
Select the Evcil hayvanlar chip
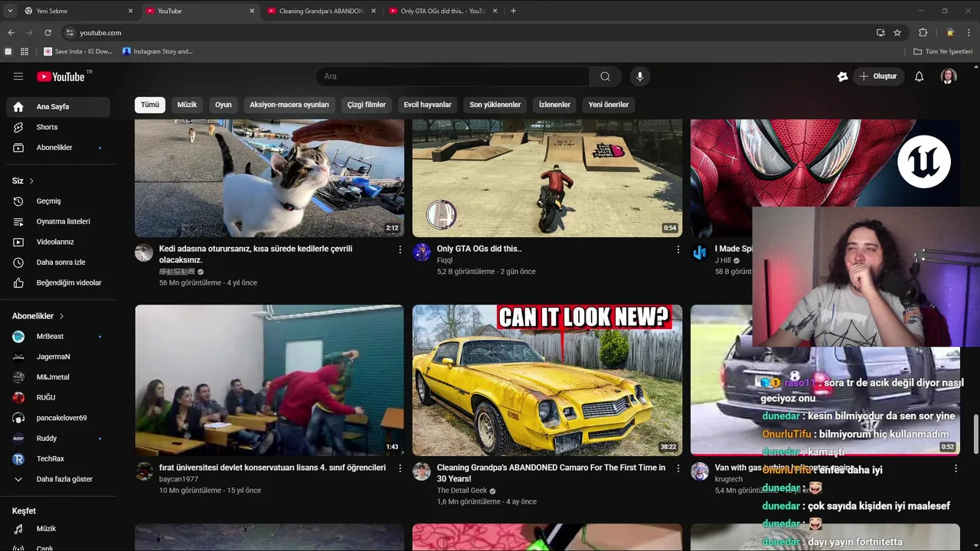tap(428, 105)
